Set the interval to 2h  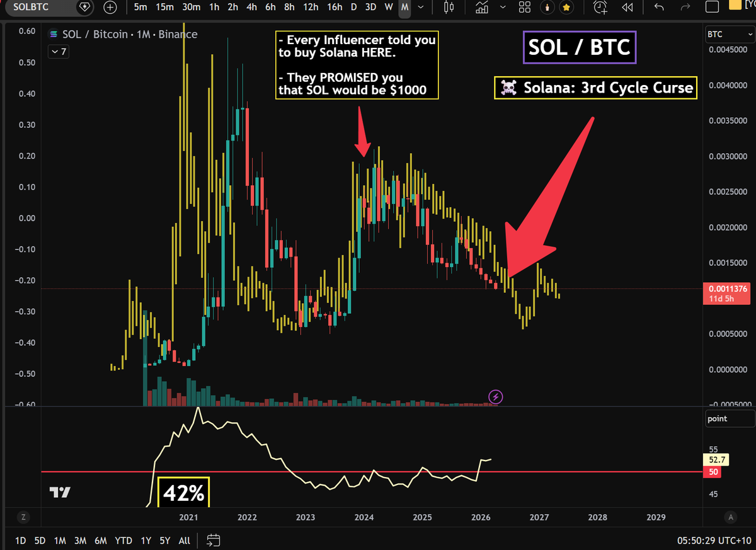point(233,8)
